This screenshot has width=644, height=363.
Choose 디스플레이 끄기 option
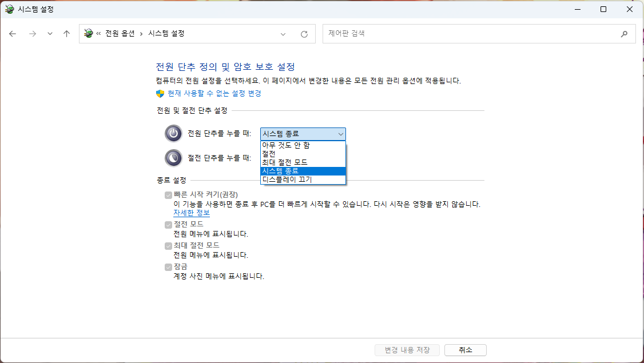[x=287, y=179]
